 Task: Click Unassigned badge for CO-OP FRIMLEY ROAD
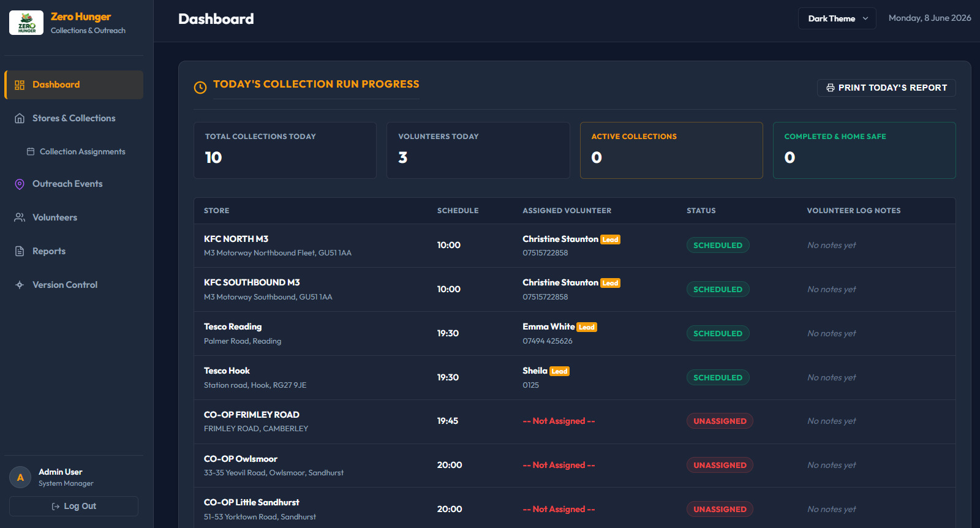click(720, 421)
